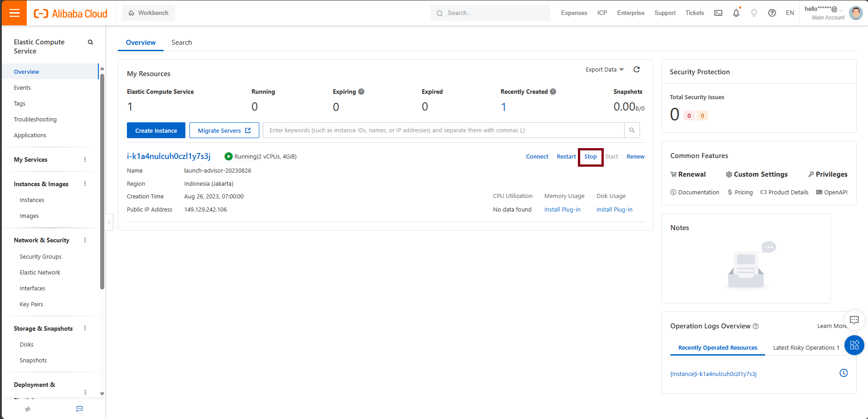The image size is (868, 419).
Task: Renew the instance
Action: [x=635, y=157]
